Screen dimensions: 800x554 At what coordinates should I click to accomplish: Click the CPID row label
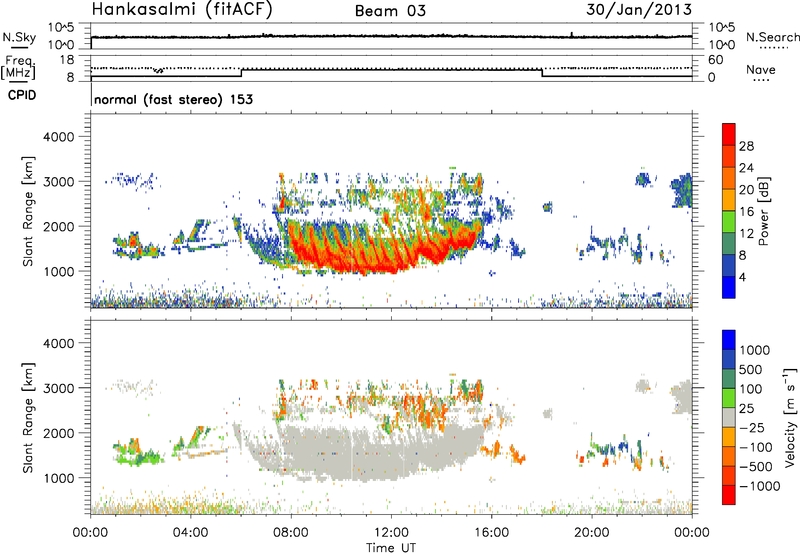pos(22,95)
